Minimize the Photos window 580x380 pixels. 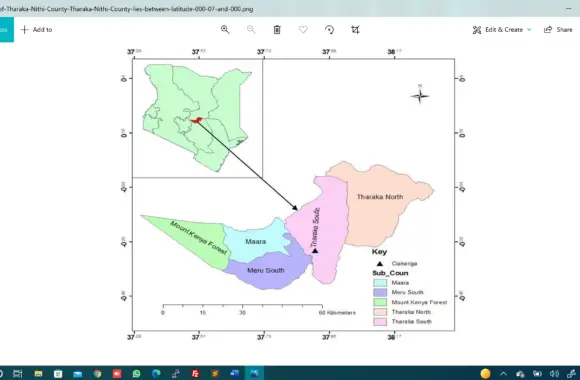tap(569, 9)
